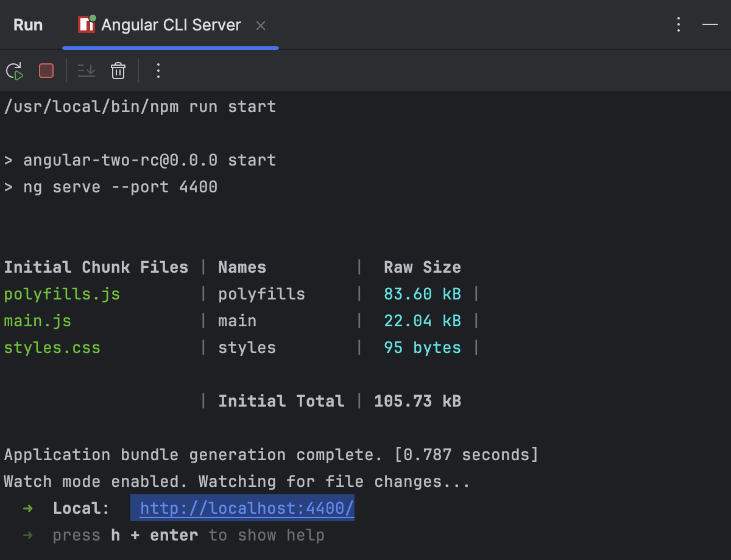This screenshot has width=731, height=560.
Task: Click the green arrow before the Local line
Action: tap(27, 508)
